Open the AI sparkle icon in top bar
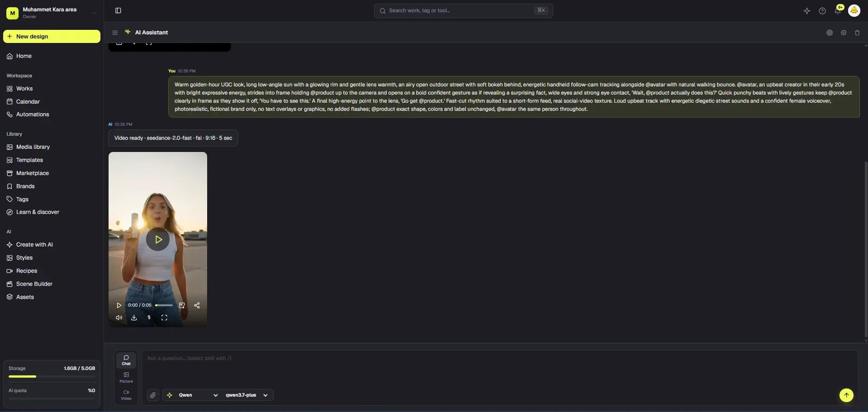The image size is (868, 412). pyautogui.click(x=807, y=11)
